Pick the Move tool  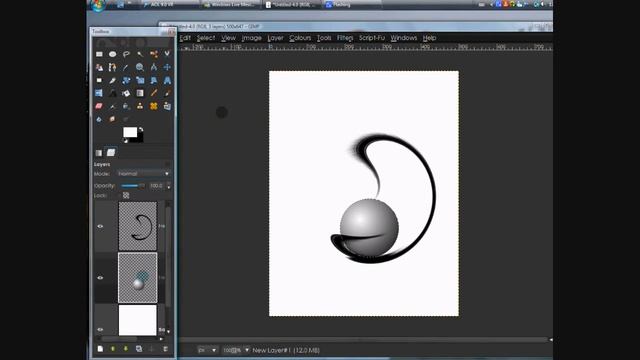click(x=167, y=67)
